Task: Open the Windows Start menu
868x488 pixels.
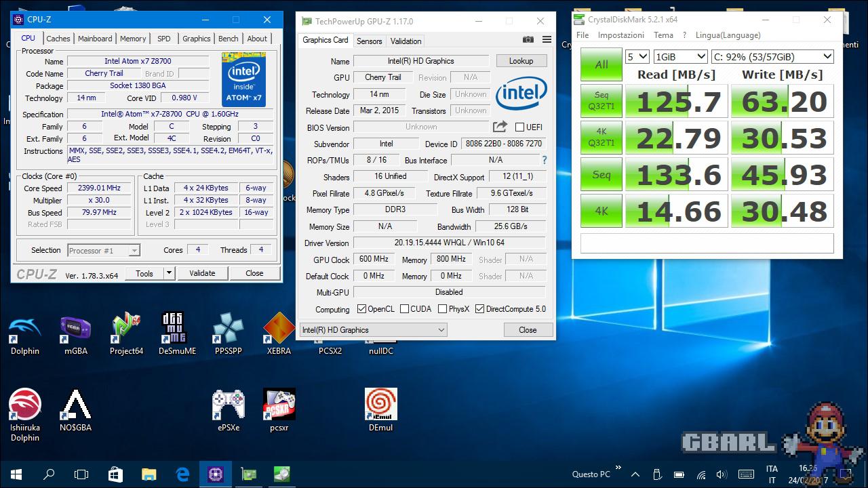Action: [x=16, y=474]
